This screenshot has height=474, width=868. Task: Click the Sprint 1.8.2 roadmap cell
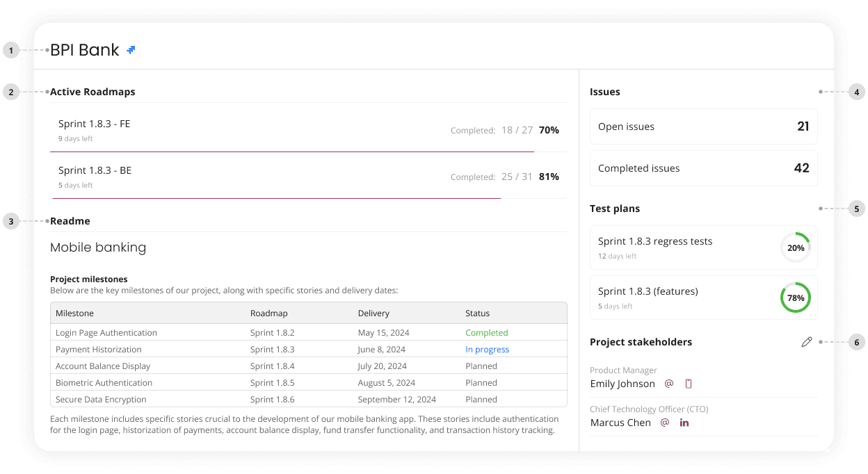(273, 333)
